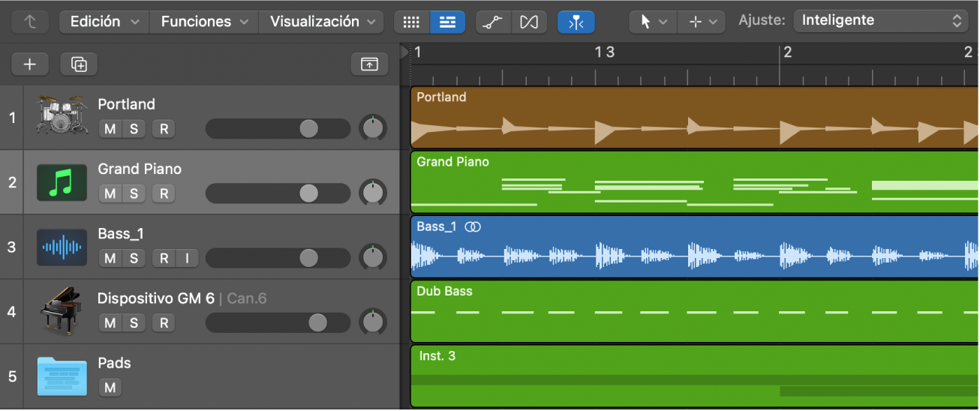Click the automation curve icon
Viewport: 980px width, 411px height.
[493, 22]
